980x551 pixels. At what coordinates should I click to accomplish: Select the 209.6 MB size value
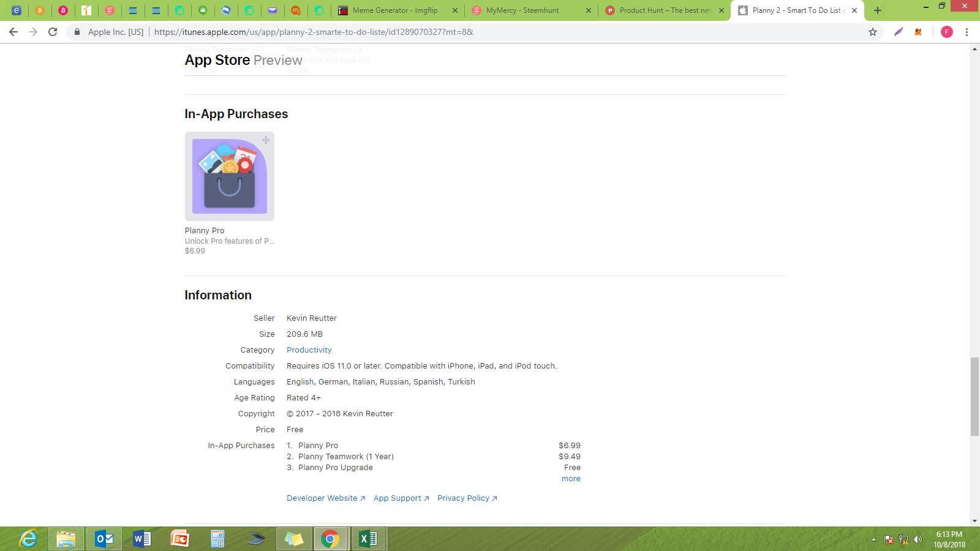(x=304, y=334)
